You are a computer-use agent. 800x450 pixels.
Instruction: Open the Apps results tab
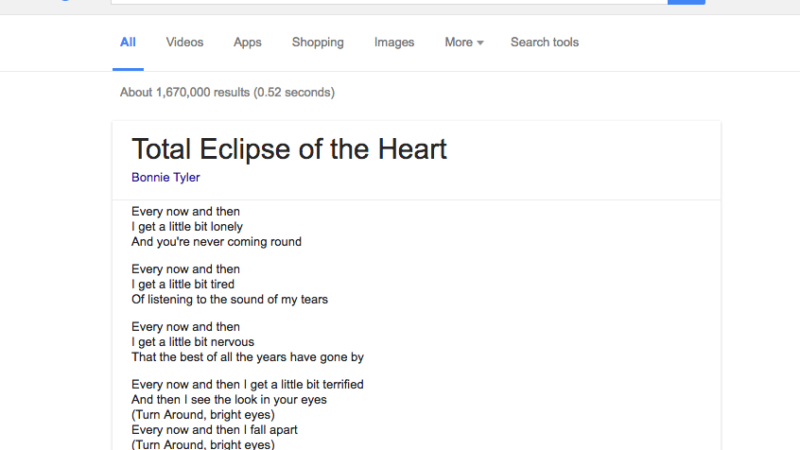[x=247, y=42]
